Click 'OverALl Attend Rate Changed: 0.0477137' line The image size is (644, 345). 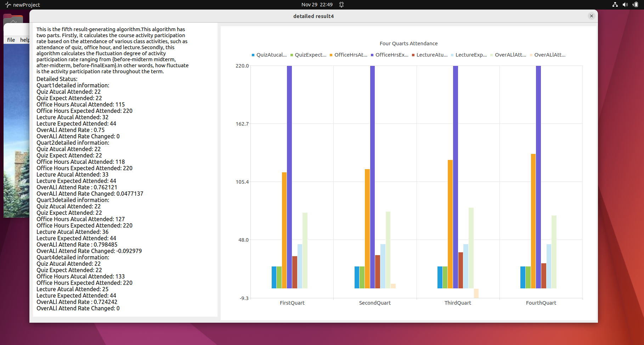(90, 194)
